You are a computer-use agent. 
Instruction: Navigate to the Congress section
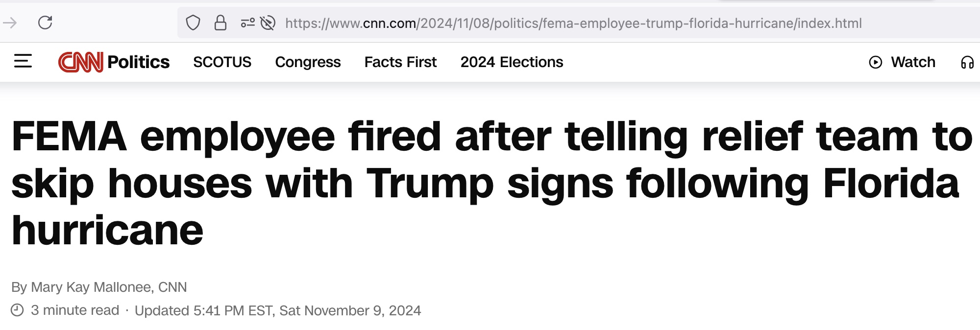[x=308, y=62]
